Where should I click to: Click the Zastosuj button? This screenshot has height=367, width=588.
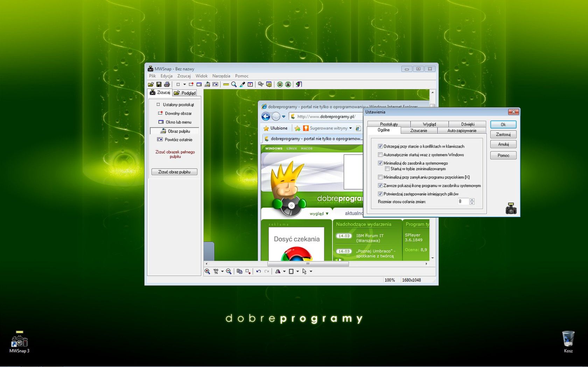[503, 134]
